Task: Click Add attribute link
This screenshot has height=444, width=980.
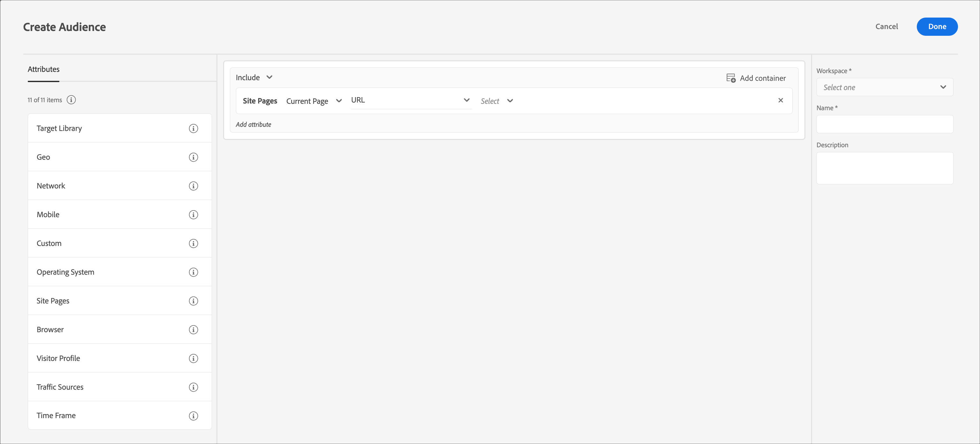Action: click(x=253, y=125)
